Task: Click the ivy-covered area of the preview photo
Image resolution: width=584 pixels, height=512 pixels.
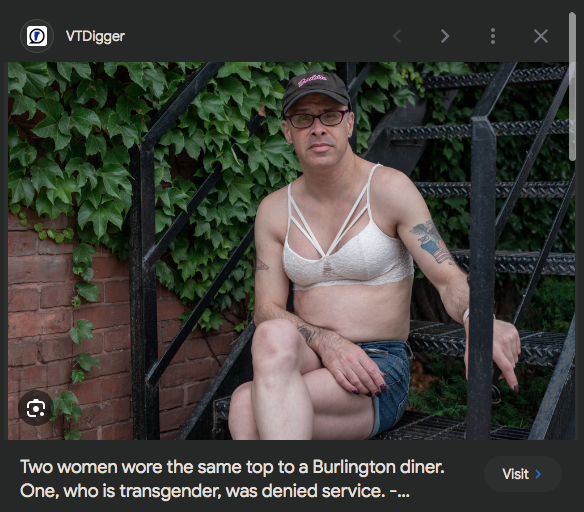Action: click(x=74, y=141)
